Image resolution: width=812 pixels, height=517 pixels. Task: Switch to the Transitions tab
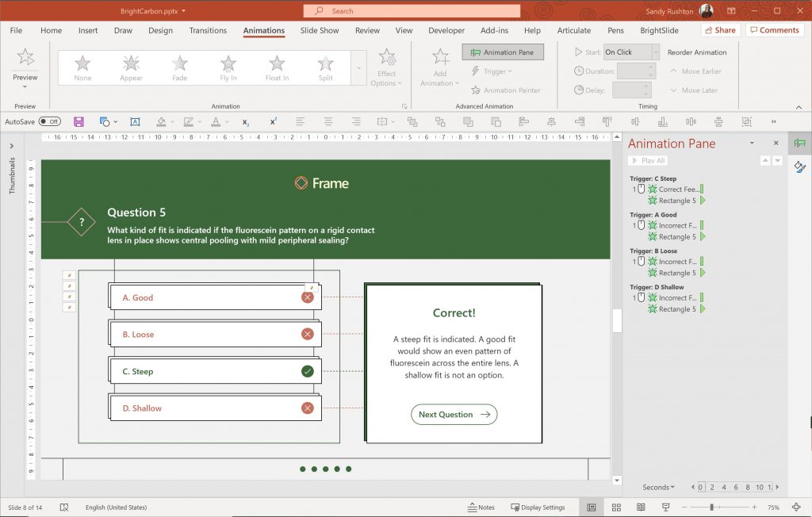[208, 30]
